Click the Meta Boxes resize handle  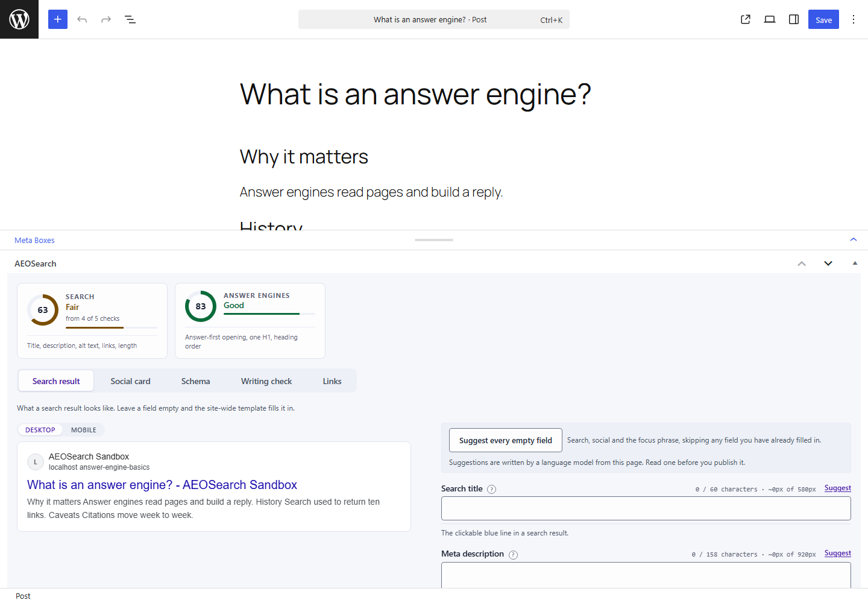pos(434,240)
